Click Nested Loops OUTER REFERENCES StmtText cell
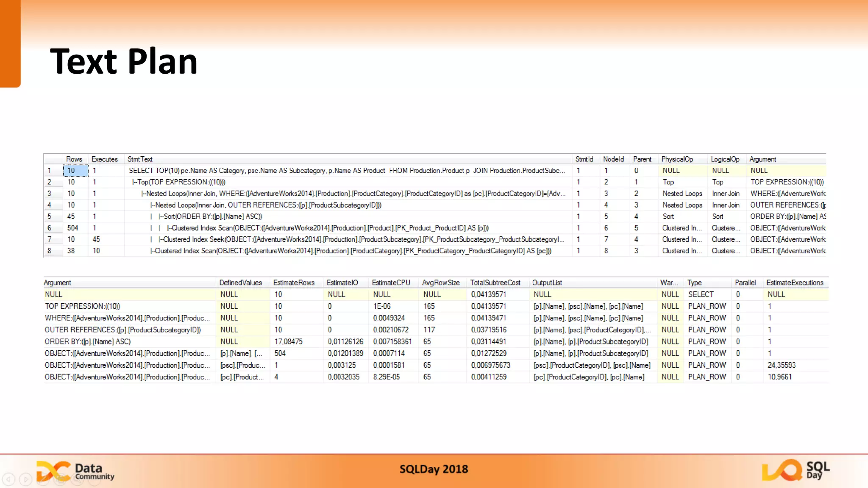 pos(348,205)
